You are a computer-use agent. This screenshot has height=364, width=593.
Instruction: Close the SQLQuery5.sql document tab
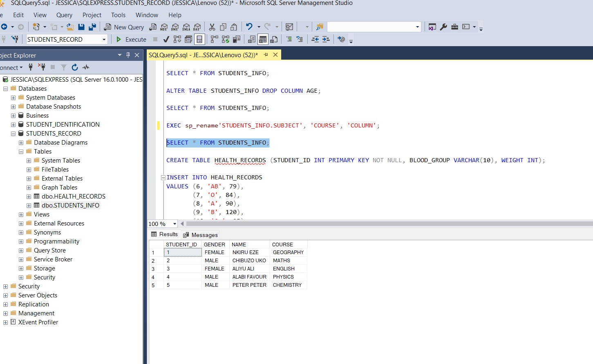coord(275,54)
